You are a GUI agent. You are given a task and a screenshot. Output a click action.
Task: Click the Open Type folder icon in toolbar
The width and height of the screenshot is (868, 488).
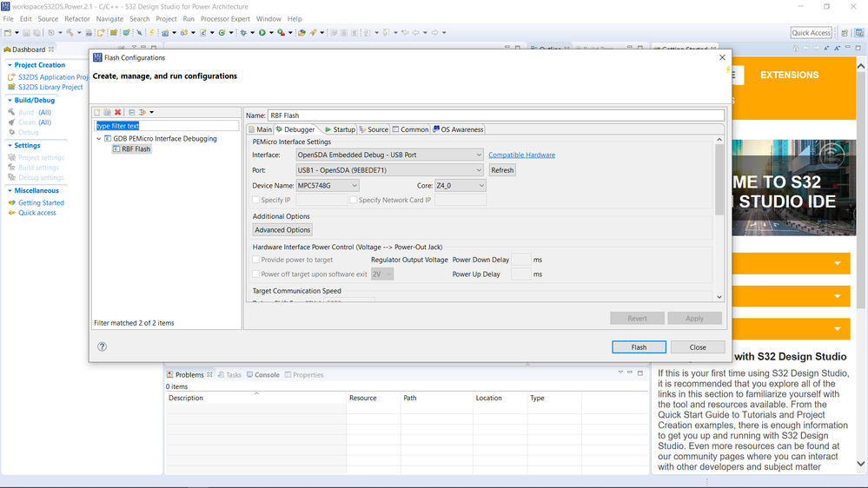(301, 33)
